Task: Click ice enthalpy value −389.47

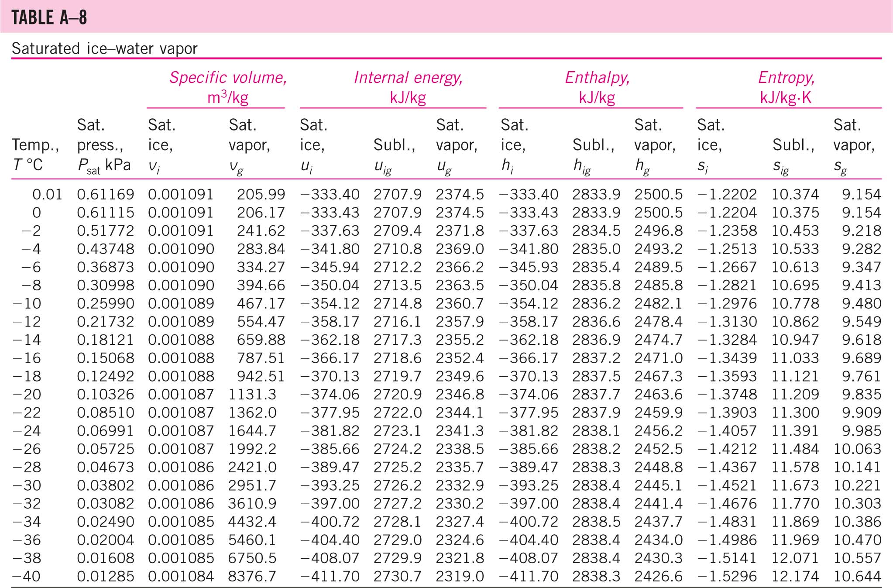Action: pyautogui.click(x=529, y=467)
